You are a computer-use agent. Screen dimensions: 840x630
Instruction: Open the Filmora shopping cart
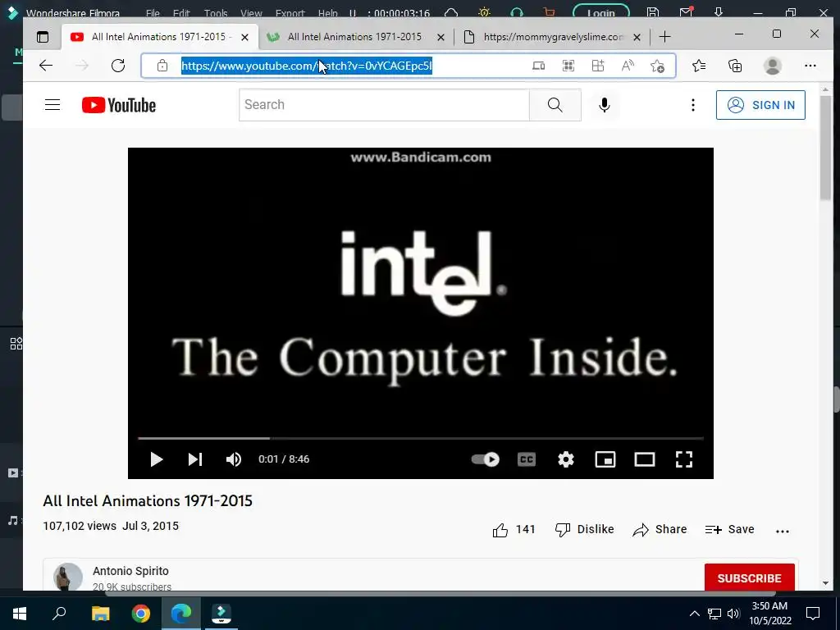click(x=549, y=11)
